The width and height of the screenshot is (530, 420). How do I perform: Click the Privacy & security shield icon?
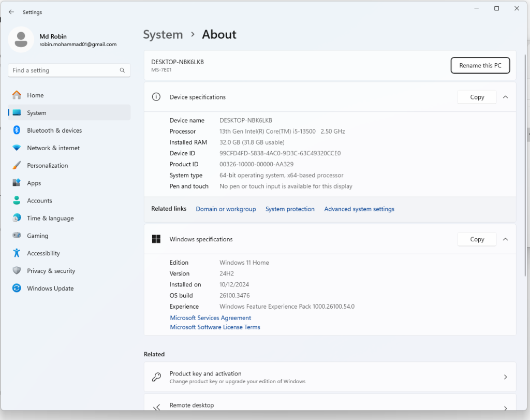point(17,270)
